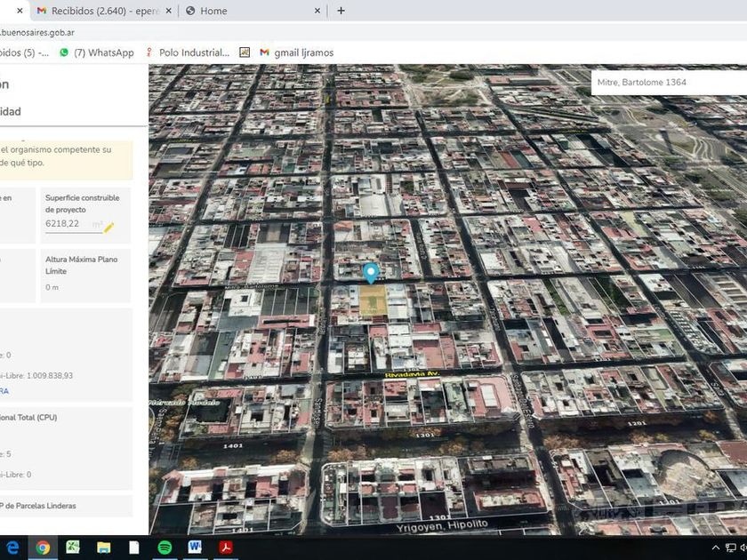The image size is (747, 560).
Task: Open Spotify from the taskbar
Action: coord(165,548)
